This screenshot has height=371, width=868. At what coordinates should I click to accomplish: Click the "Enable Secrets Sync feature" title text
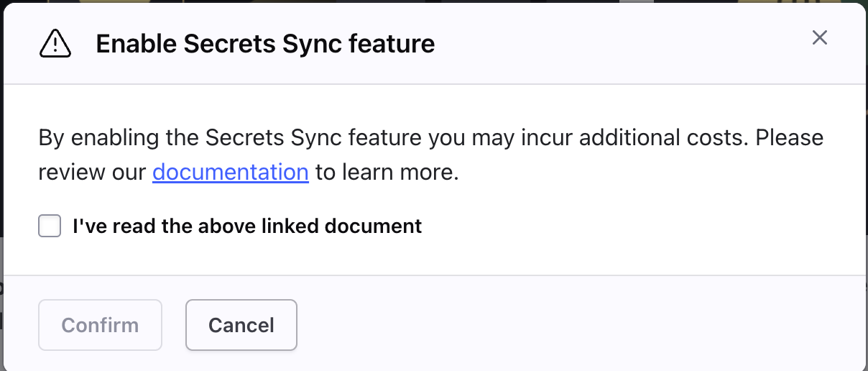pyautogui.click(x=265, y=44)
